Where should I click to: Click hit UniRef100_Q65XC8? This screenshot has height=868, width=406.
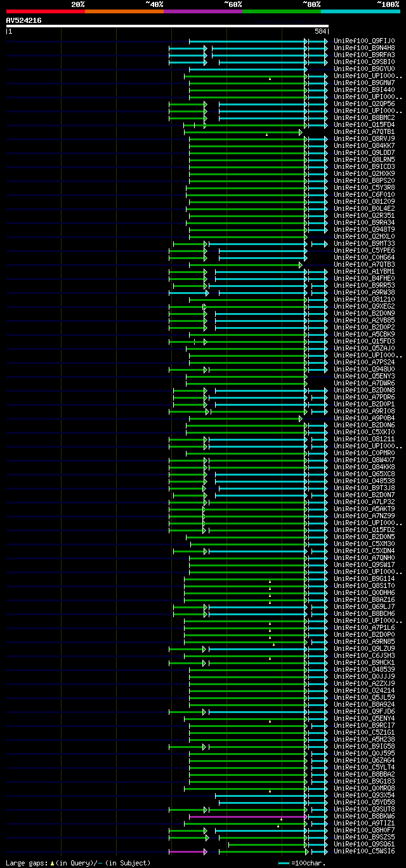[363, 474]
